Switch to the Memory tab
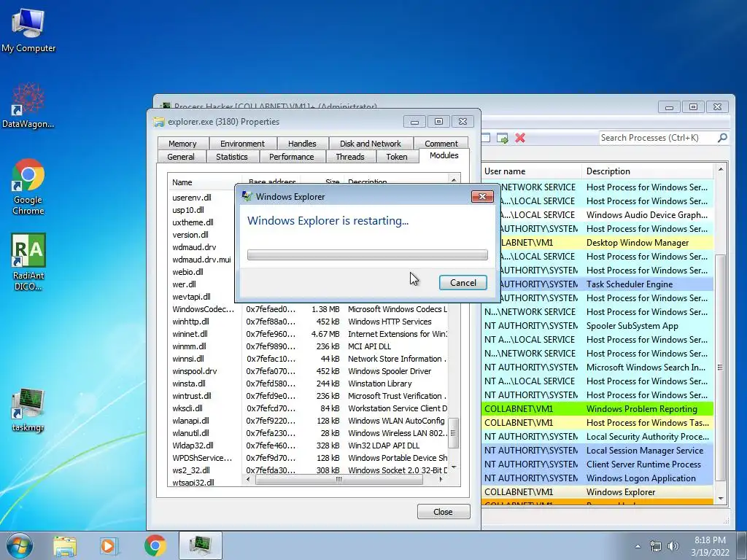This screenshot has width=747, height=560. [182, 144]
